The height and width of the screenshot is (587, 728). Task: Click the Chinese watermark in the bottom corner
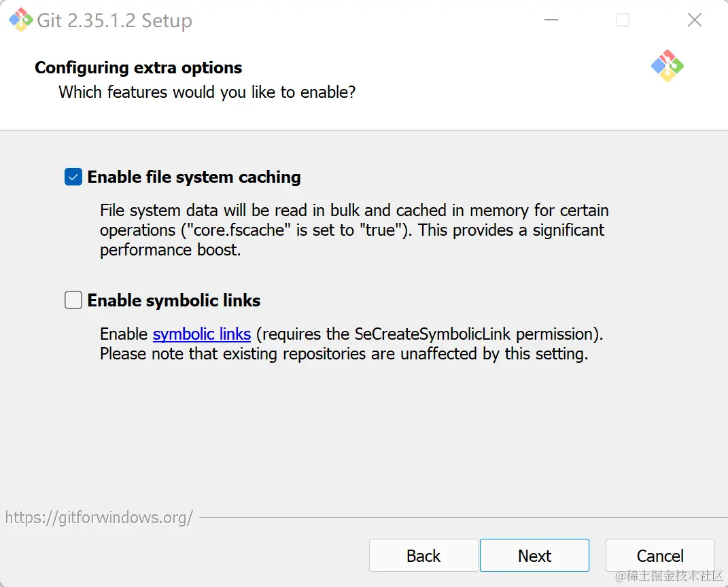coord(670,576)
